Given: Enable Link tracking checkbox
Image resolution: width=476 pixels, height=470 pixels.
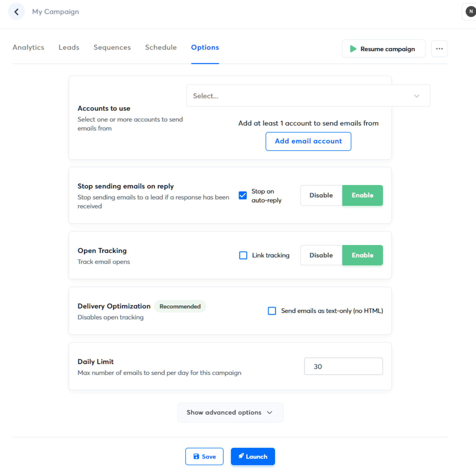Looking at the screenshot, I should click(x=243, y=255).
